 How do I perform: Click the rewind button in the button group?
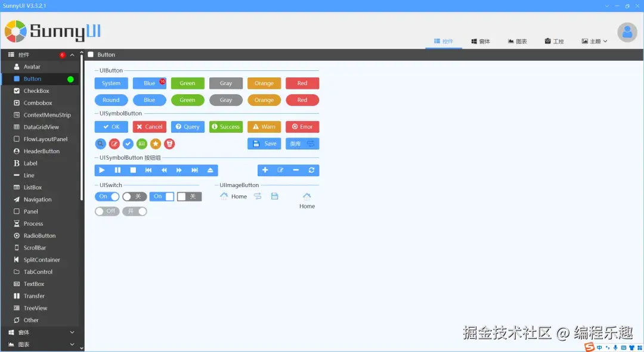click(164, 170)
